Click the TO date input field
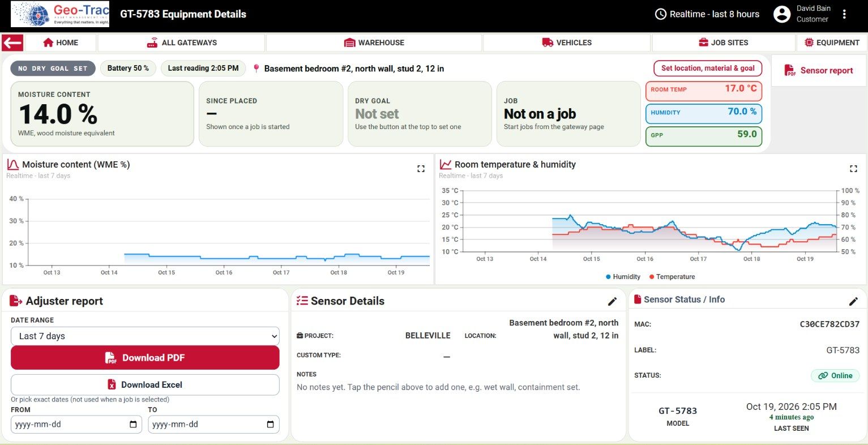Image resolution: width=868 pixels, height=445 pixels. [213, 425]
